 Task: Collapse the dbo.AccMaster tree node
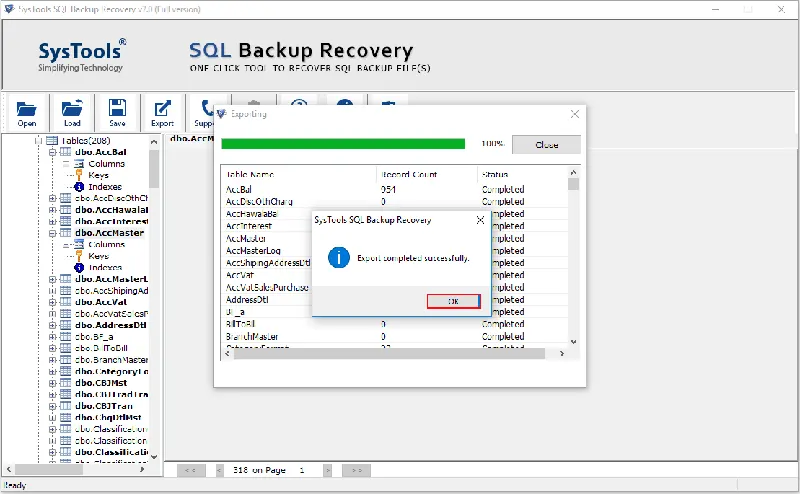coord(52,233)
